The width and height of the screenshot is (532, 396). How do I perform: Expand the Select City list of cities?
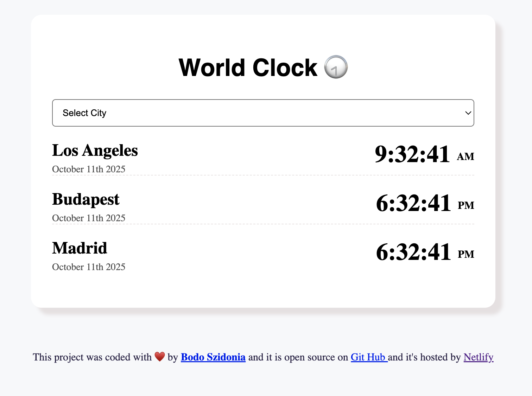click(263, 113)
